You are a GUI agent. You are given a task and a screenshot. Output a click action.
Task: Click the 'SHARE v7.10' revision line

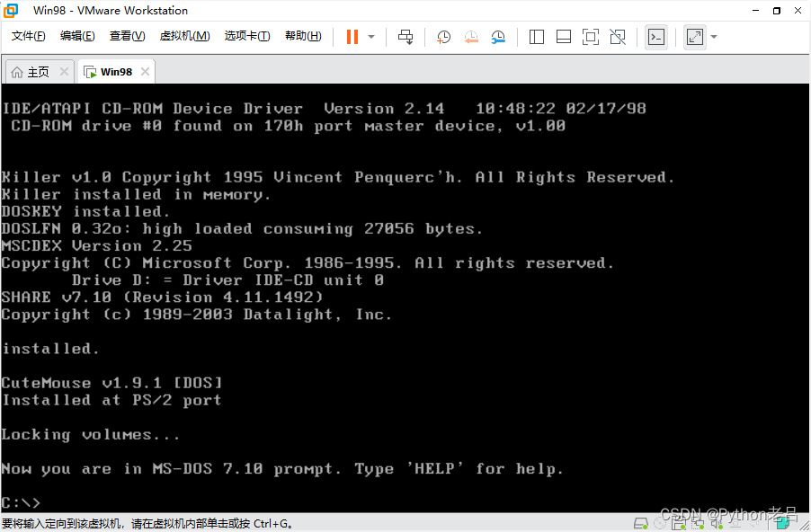(162, 297)
